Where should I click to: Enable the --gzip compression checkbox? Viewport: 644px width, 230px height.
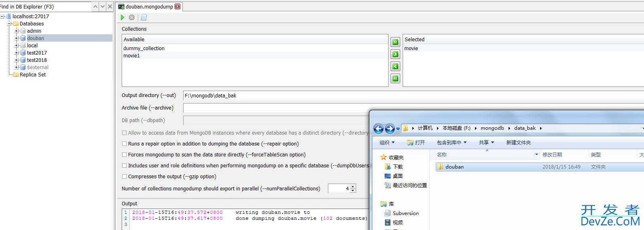pyautogui.click(x=124, y=176)
